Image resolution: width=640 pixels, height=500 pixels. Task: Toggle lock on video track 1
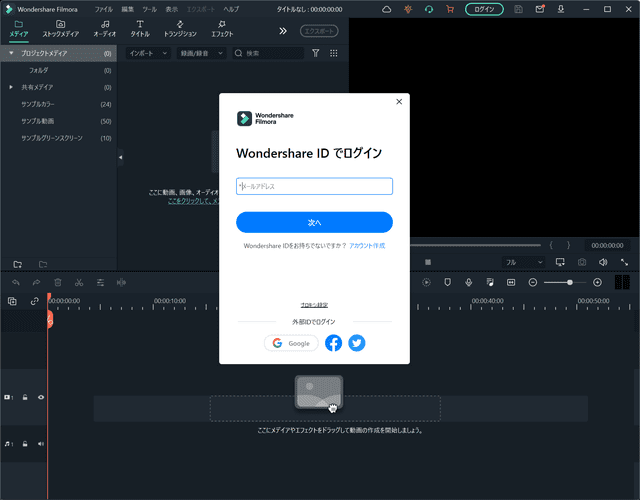[25, 397]
